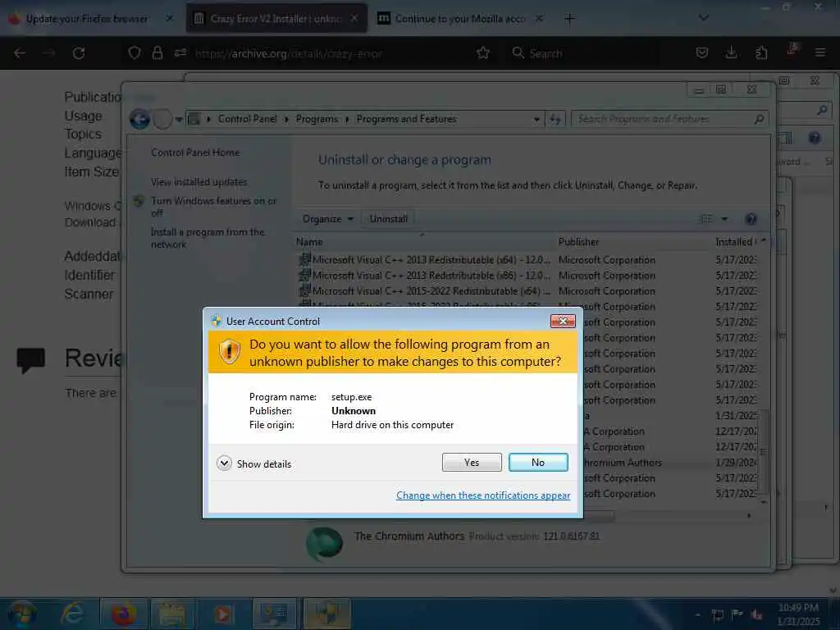Open the Firefox downloads panel
Image resolution: width=840 pixels, height=630 pixels.
pyautogui.click(x=731, y=52)
